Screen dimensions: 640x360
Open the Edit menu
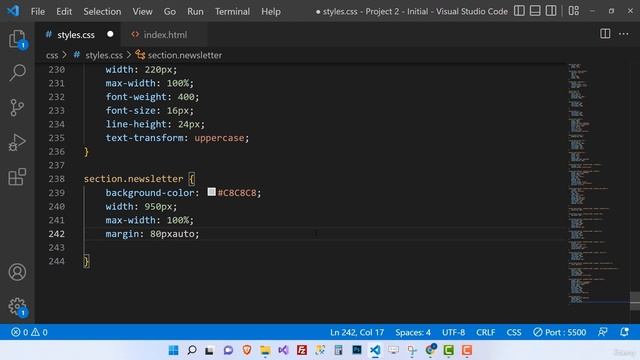64,11
